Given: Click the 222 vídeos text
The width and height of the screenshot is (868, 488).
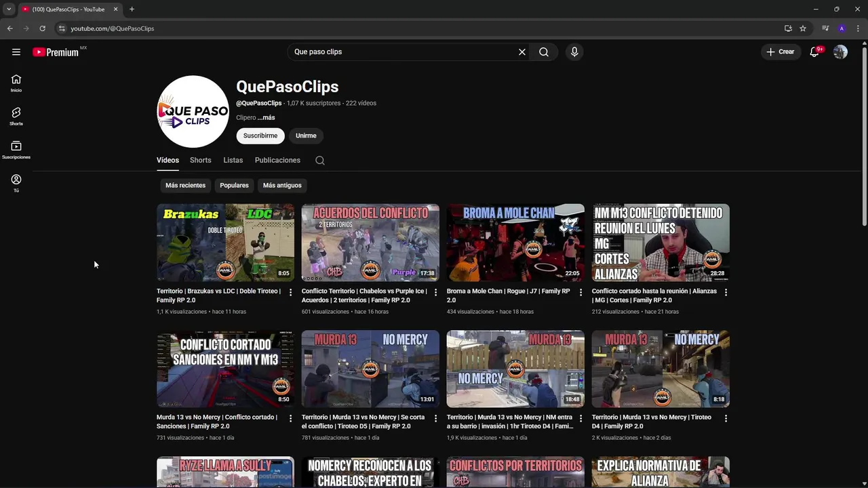Looking at the screenshot, I should tap(361, 103).
